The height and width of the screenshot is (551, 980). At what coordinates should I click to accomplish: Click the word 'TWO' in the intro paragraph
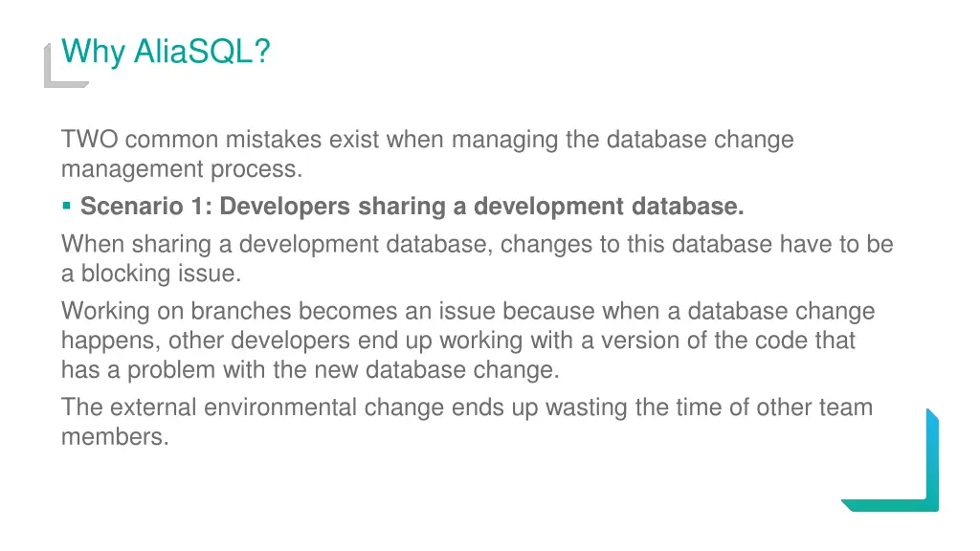89,140
